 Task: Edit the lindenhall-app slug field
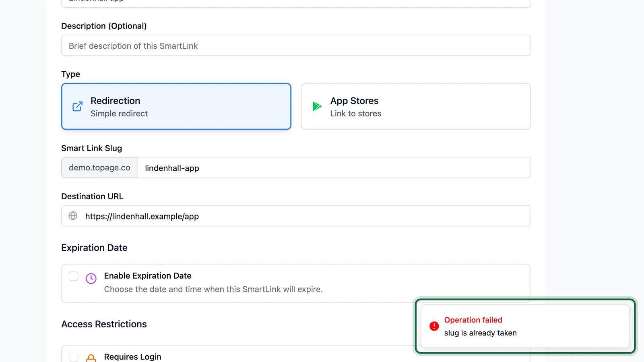(334, 168)
